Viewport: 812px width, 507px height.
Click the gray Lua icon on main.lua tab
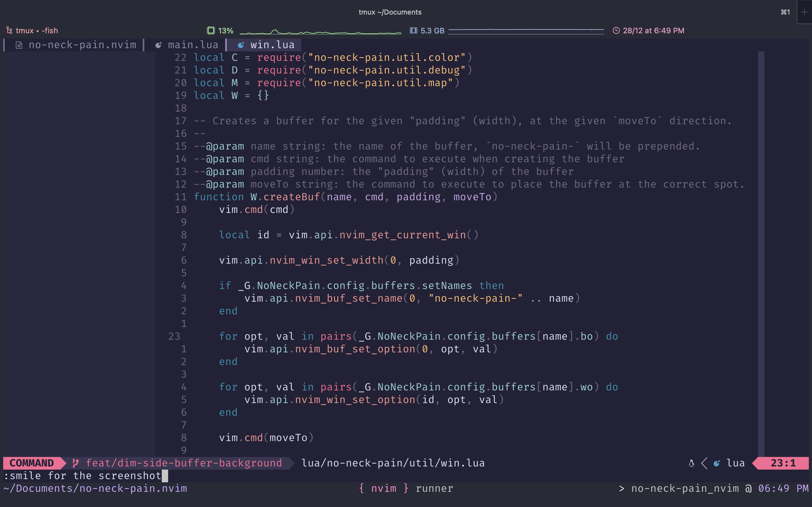pos(159,45)
